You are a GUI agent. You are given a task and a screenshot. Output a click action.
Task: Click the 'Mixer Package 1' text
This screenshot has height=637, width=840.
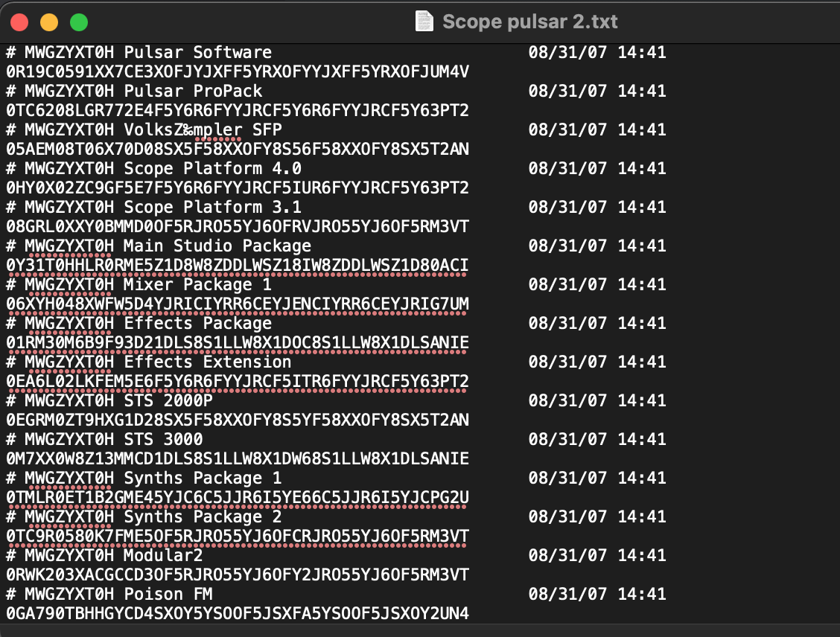(x=197, y=284)
